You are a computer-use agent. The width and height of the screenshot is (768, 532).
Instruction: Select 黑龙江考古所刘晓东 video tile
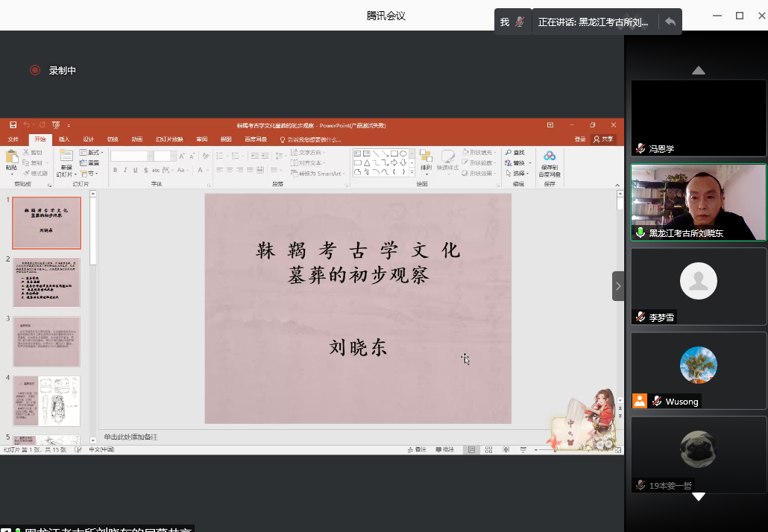tap(698, 202)
